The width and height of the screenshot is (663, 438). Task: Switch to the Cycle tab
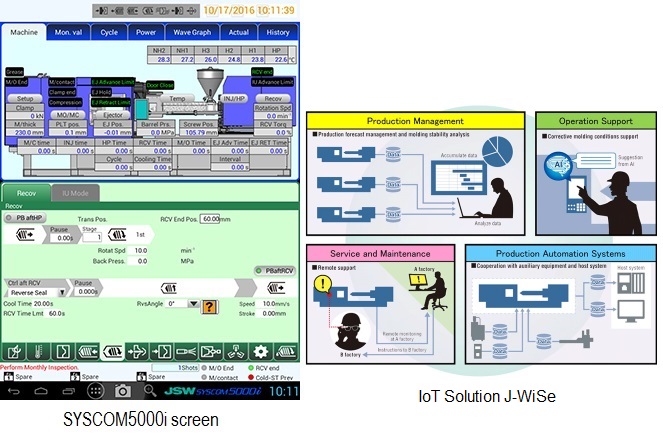coord(109,32)
